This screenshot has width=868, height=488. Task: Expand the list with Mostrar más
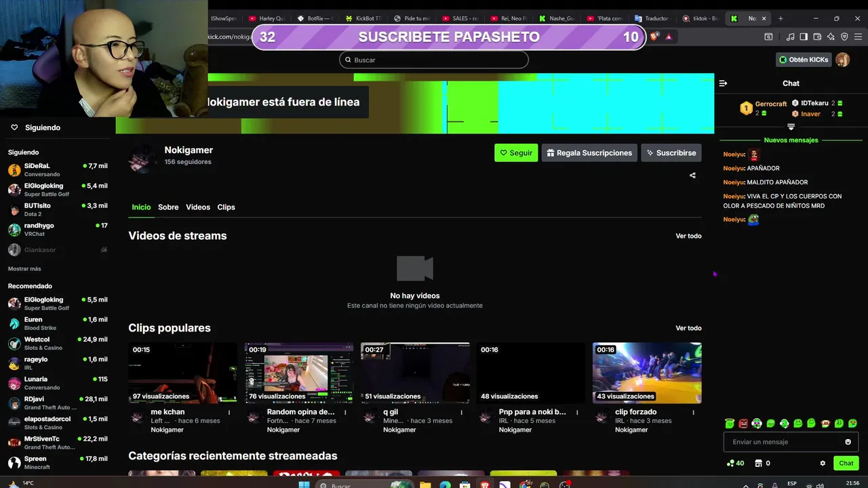click(x=24, y=269)
